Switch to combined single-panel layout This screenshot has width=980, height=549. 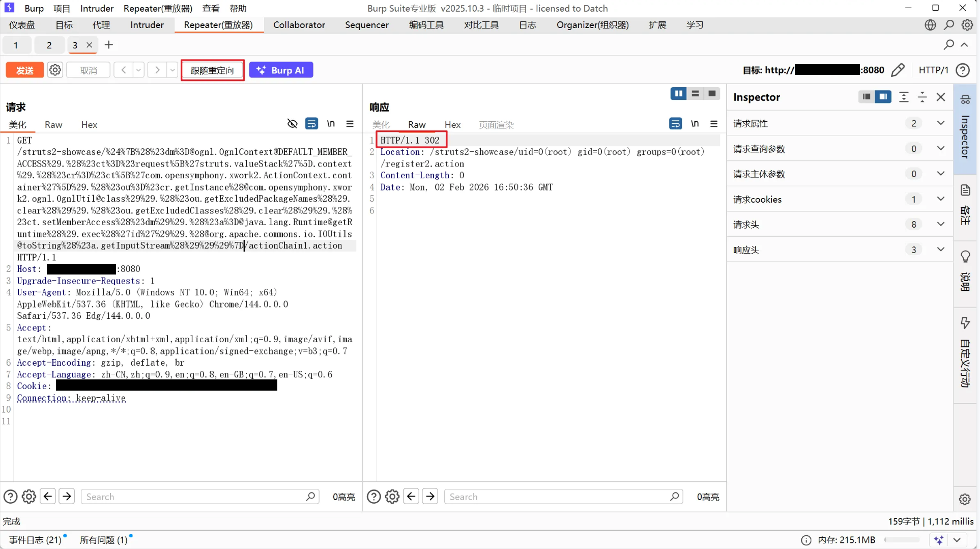(x=712, y=94)
